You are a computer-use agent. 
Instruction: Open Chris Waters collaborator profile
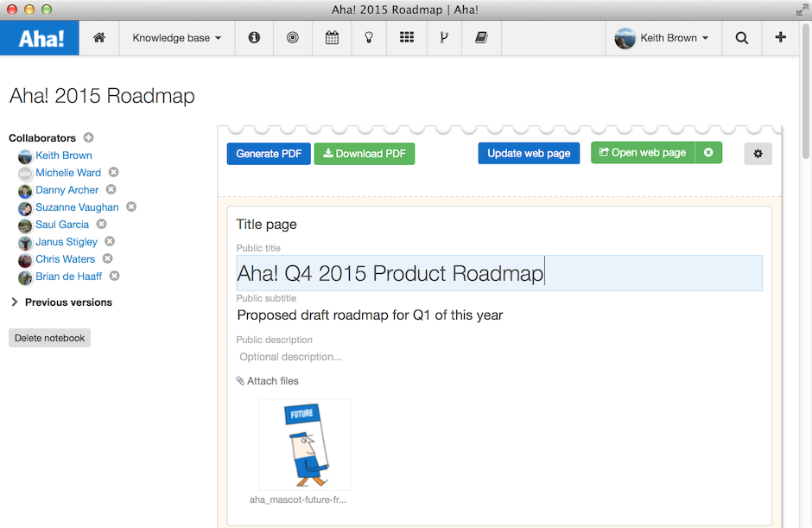[x=65, y=258]
